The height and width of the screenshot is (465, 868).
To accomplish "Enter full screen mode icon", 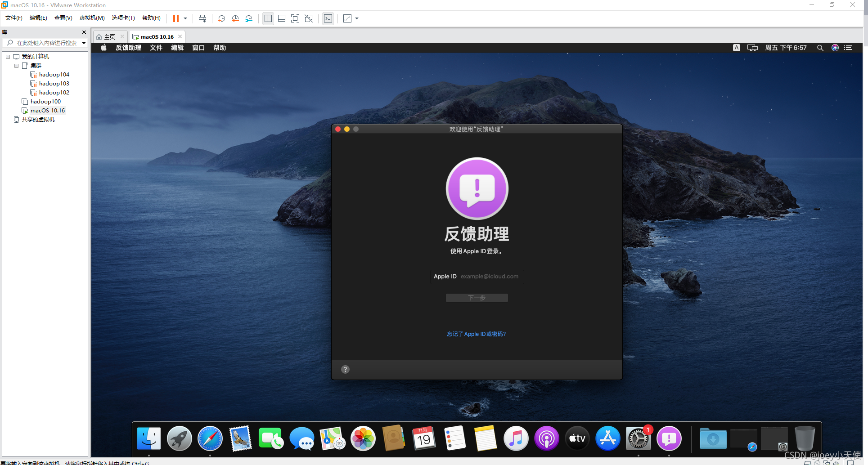I will tap(295, 18).
